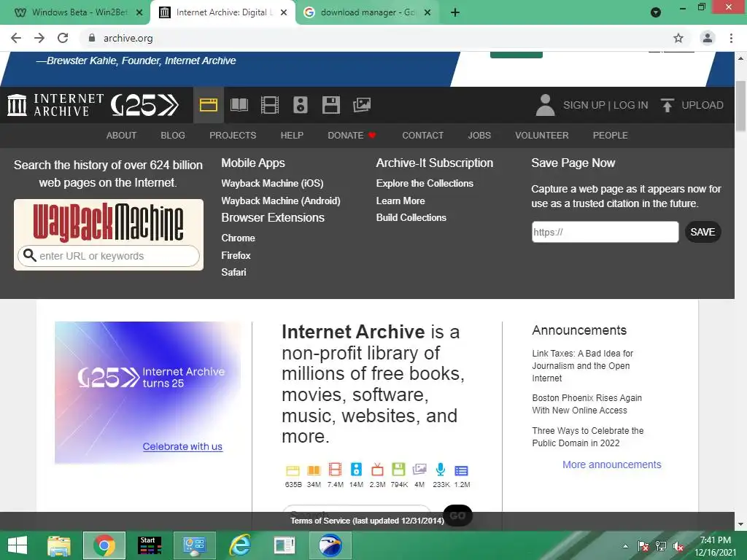This screenshot has width=747, height=560.
Task: Click the SAVE button for Save Page Now
Action: [703, 232]
